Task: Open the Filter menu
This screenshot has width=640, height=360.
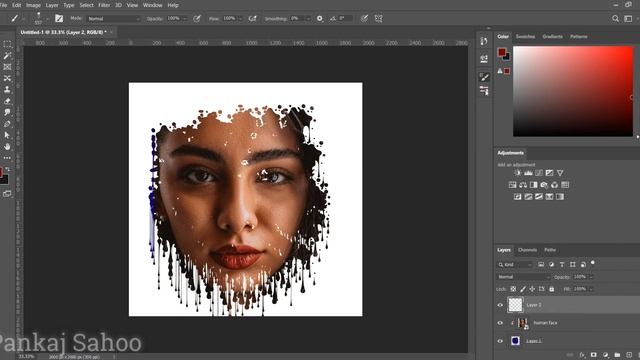Action: (104, 5)
